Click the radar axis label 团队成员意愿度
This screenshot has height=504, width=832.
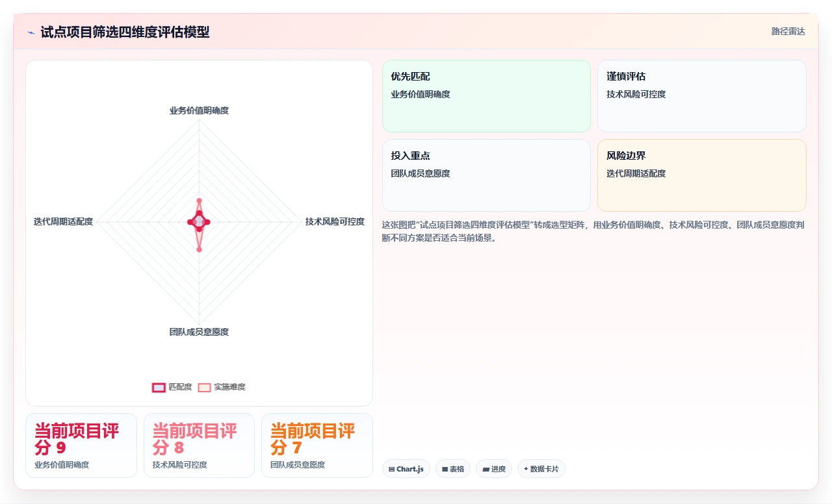coord(199,332)
